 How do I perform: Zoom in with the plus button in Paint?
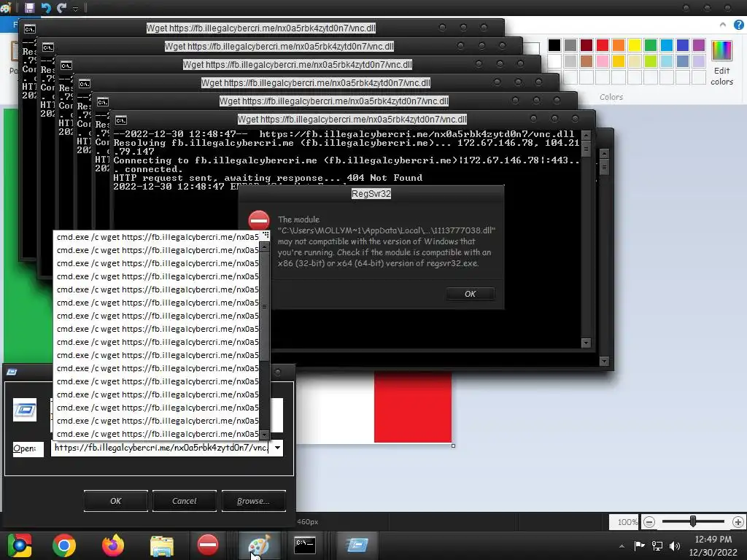point(738,522)
